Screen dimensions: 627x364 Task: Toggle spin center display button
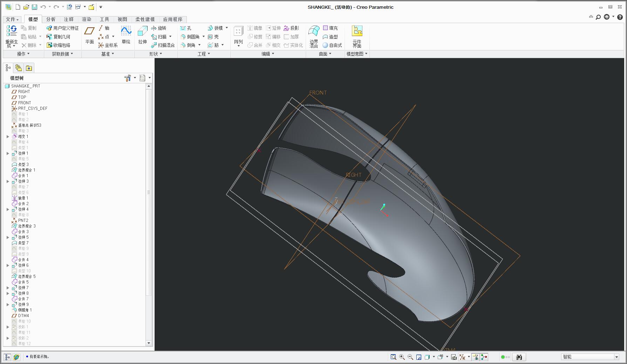tap(484, 357)
